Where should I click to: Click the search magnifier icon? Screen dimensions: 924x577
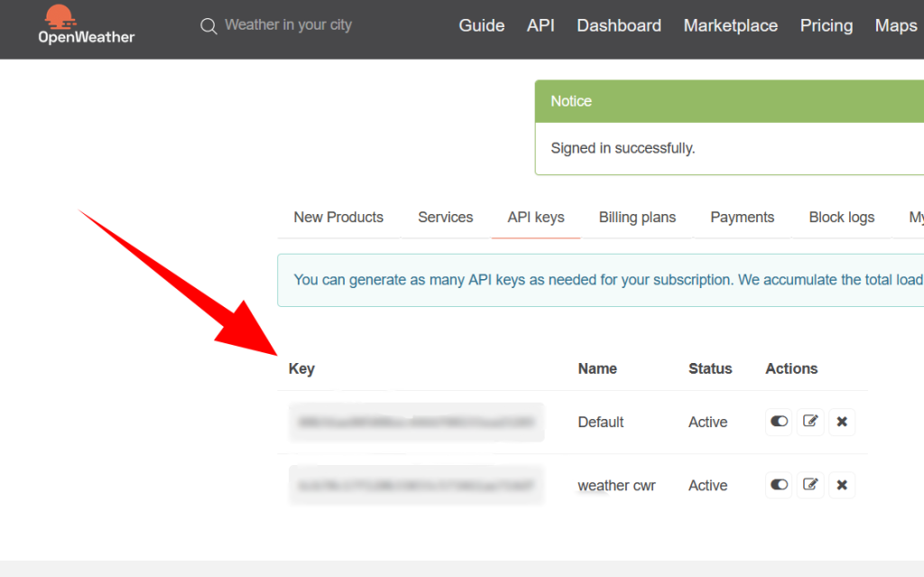(x=208, y=26)
